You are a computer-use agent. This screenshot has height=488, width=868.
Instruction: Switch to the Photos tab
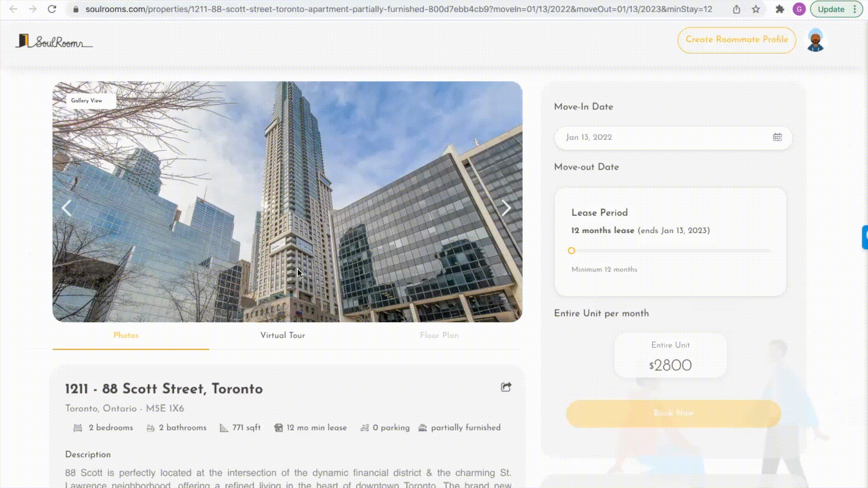tap(126, 335)
